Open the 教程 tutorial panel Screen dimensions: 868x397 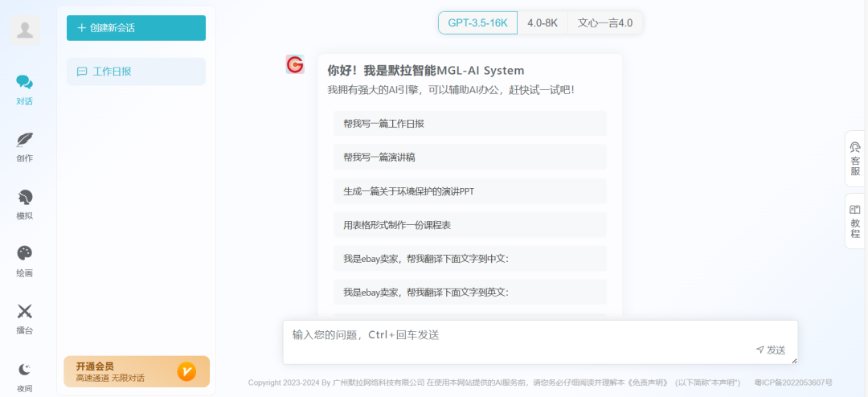click(856, 221)
